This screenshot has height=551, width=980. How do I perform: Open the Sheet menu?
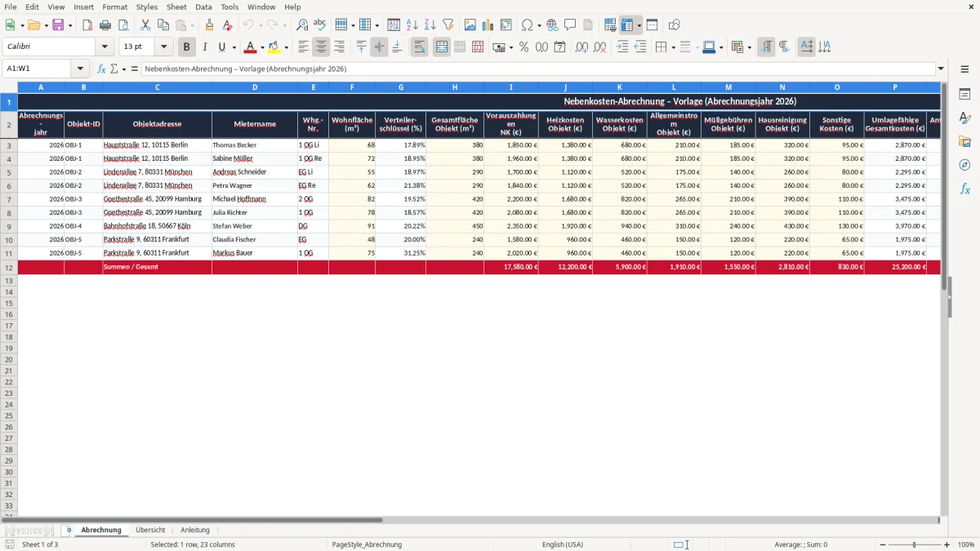[x=176, y=7]
